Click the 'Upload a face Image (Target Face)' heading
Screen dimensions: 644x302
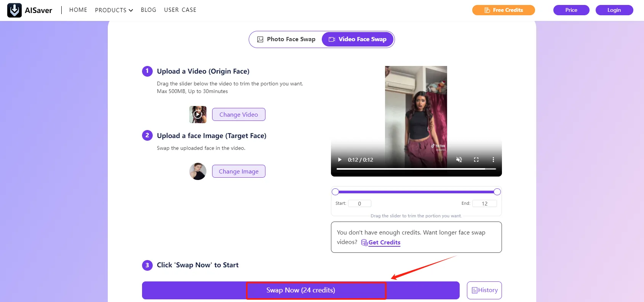[x=212, y=136]
